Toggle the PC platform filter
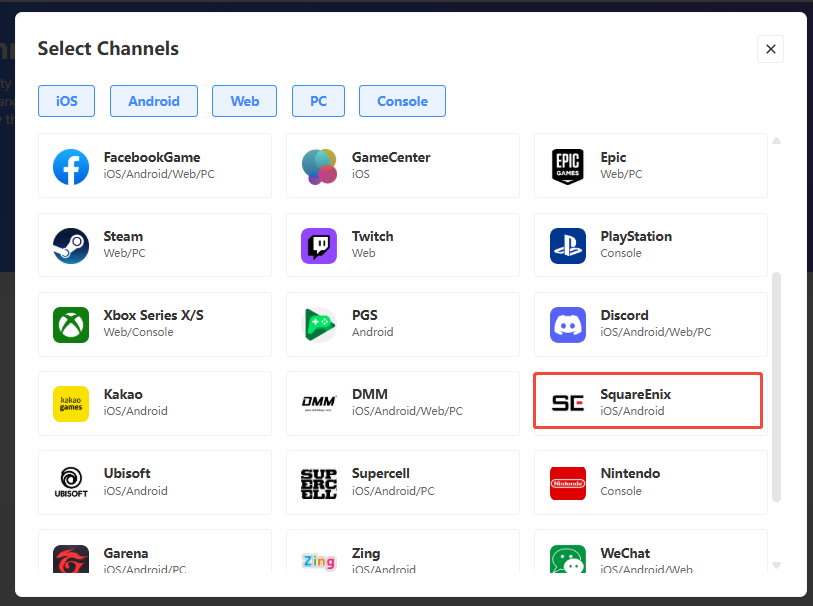813x606 pixels. (x=318, y=101)
